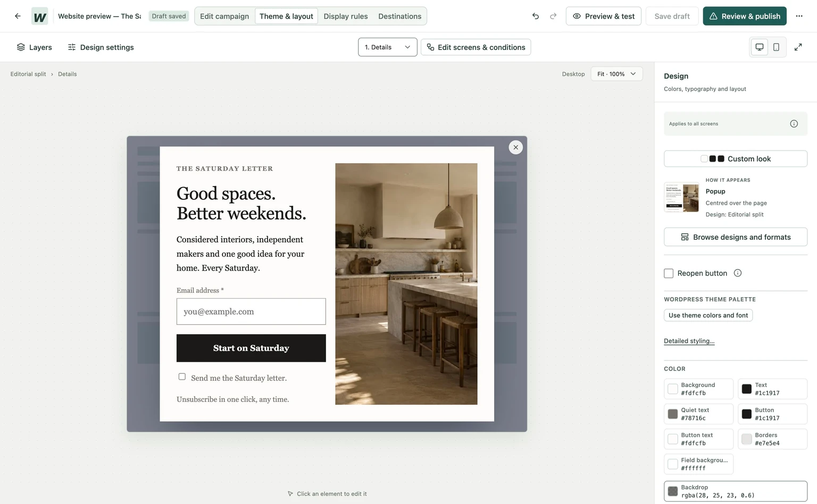The width and height of the screenshot is (817, 504).
Task: Edit the Background color #fdfcfb
Action: pyautogui.click(x=698, y=389)
